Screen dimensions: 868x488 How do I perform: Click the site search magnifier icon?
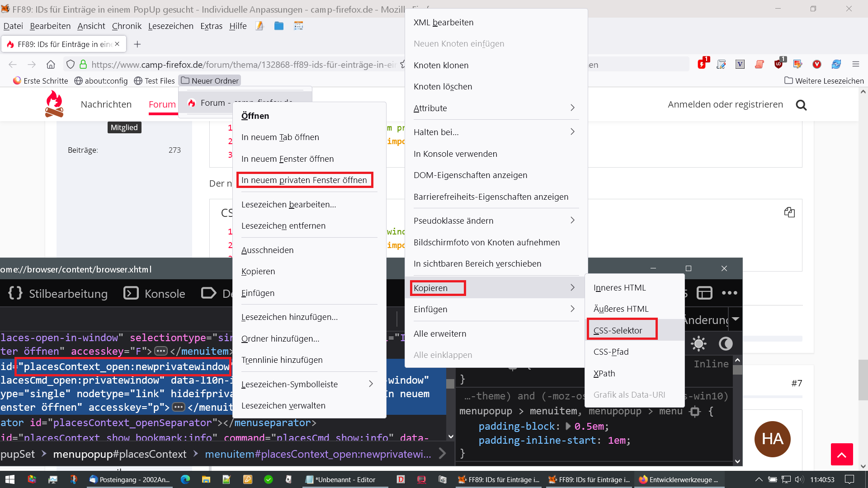point(801,105)
